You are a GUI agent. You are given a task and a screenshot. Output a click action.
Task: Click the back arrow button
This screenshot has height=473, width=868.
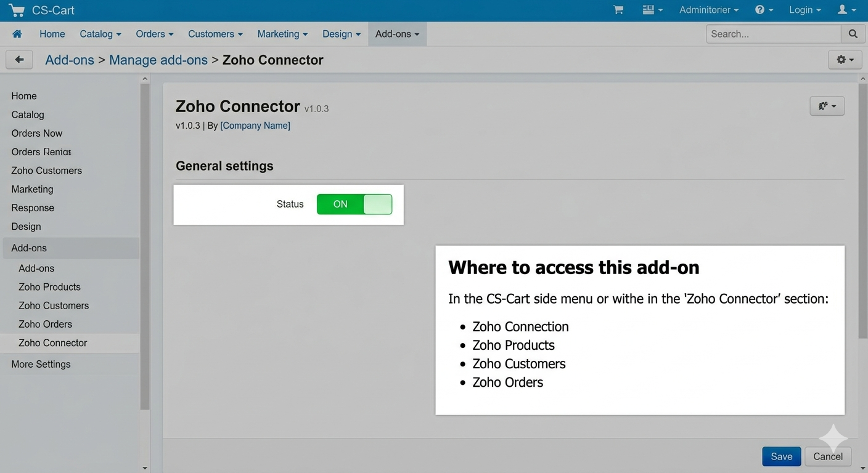click(19, 60)
